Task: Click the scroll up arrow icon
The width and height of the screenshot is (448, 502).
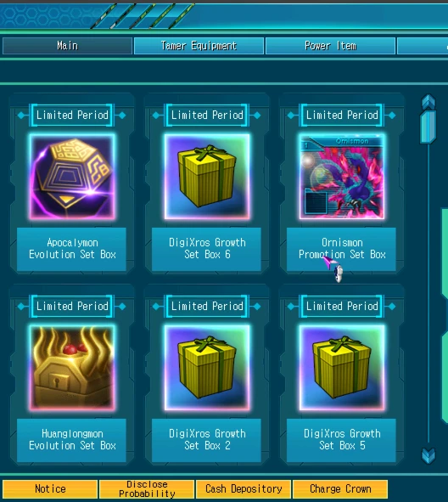Action: coord(428,101)
